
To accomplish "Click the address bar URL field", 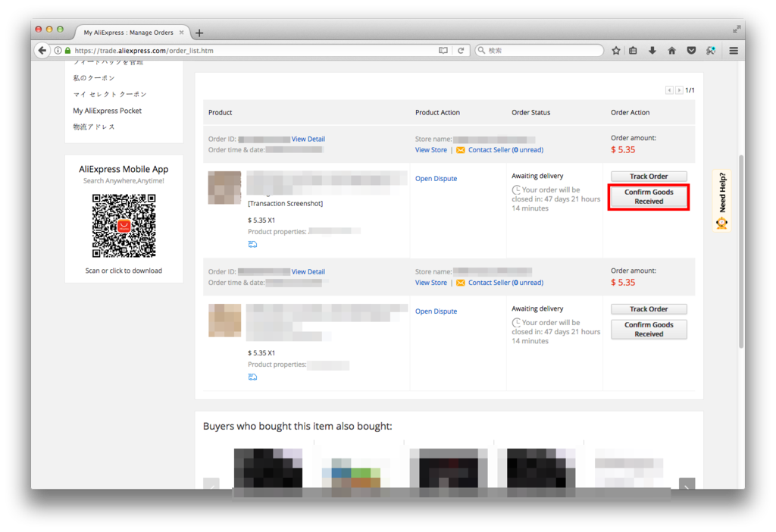I will [x=252, y=51].
